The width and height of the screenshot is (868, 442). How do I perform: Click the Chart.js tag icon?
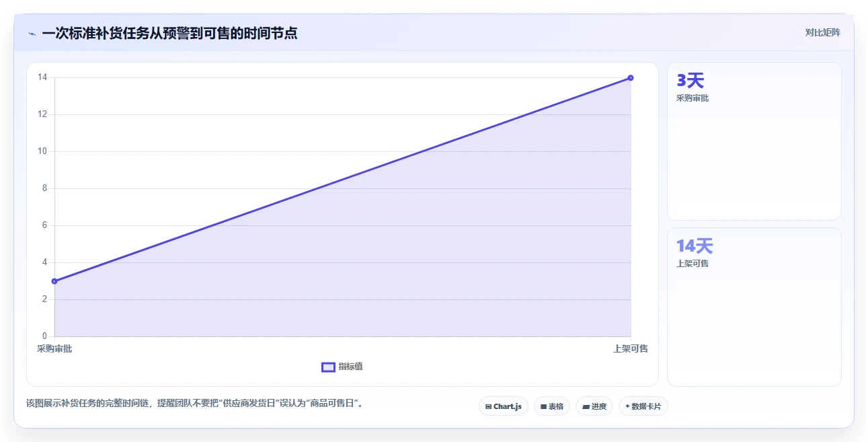pos(488,406)
